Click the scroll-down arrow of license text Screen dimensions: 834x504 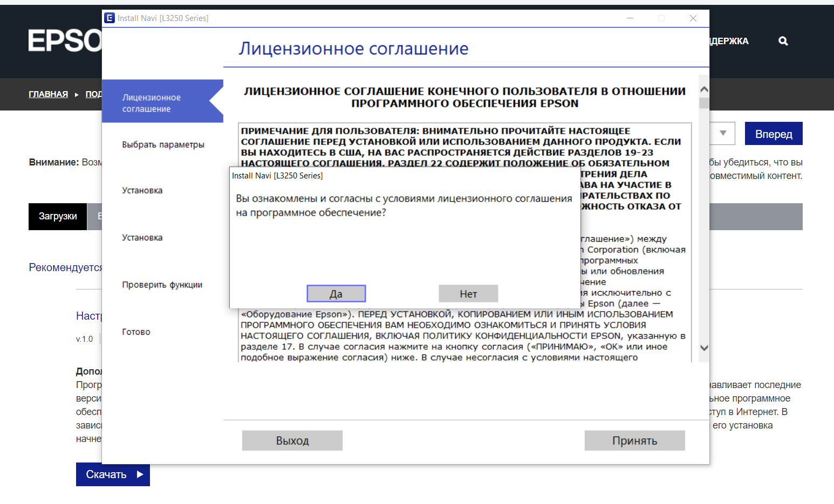coord(703,348)
